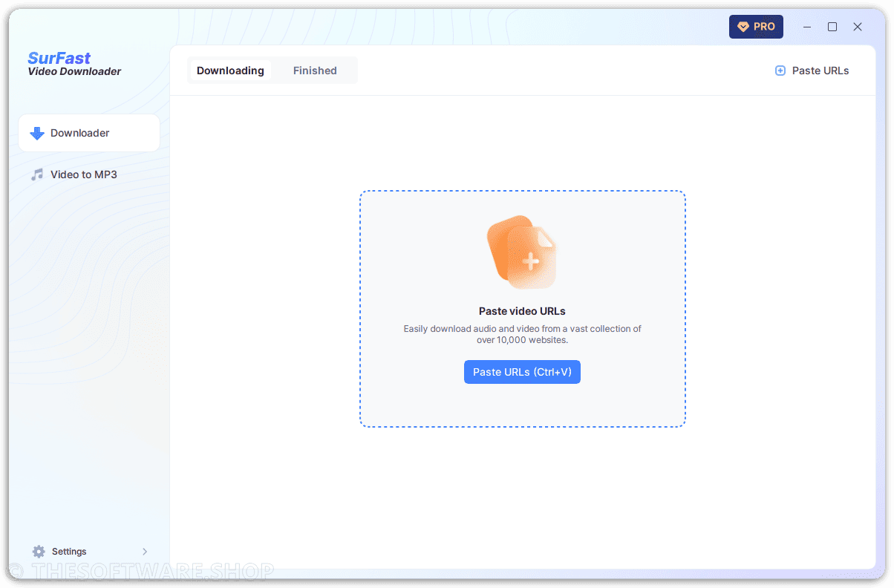Viewport: 894px width, 588px height.
Task: Click the blue Paste URLs (Ctrl+V) button
Action: point(522,372)
